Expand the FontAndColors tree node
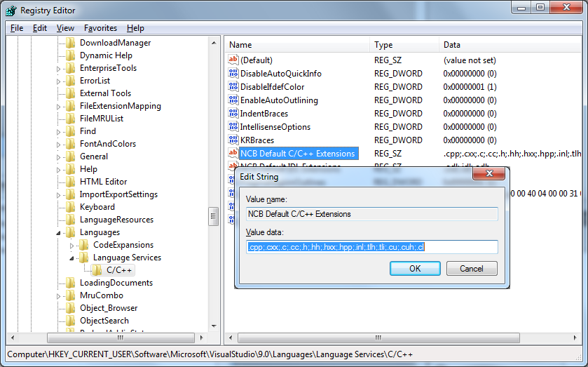Viewport: 588px width, 367px height. click(x=58, y=145)
